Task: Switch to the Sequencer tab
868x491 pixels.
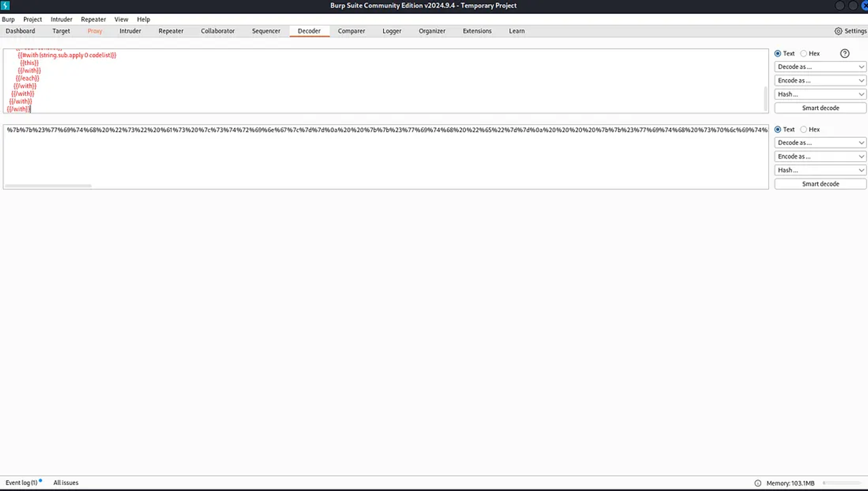Action: click(266, 31)
